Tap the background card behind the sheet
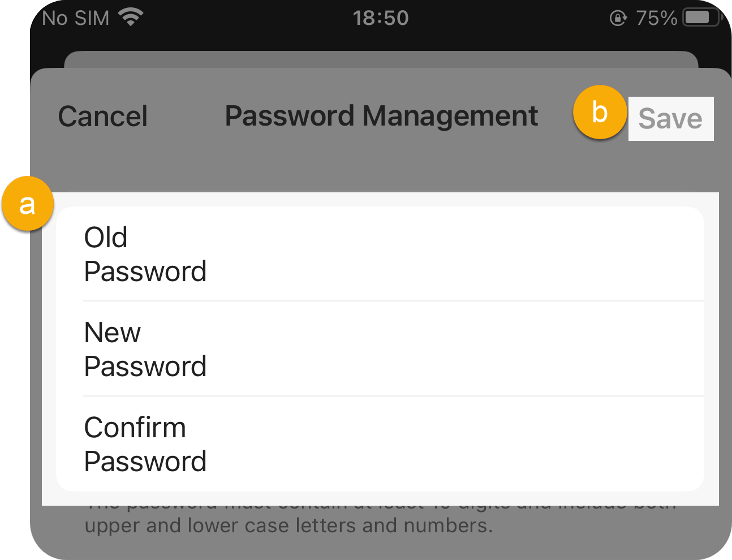 381,59
